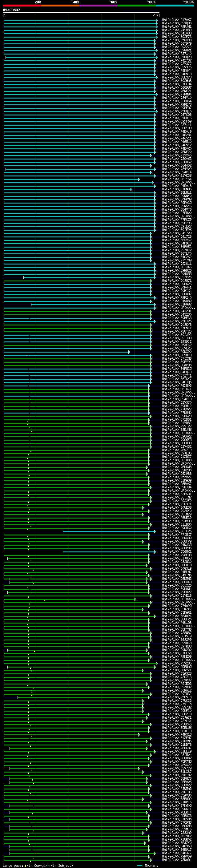This screenshot has height=868, width=197.
Task: Select hit label UniRef100_Q28W87
Action: pyautogui.click(x=176, y=633)
